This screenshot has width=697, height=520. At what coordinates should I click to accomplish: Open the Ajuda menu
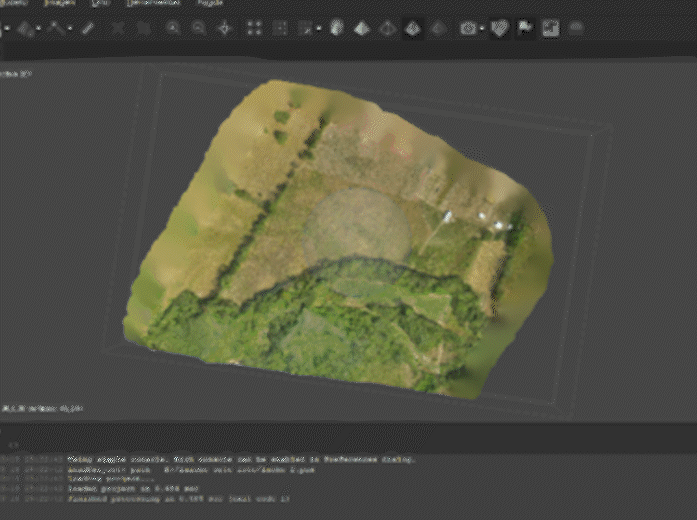[209, 3]
